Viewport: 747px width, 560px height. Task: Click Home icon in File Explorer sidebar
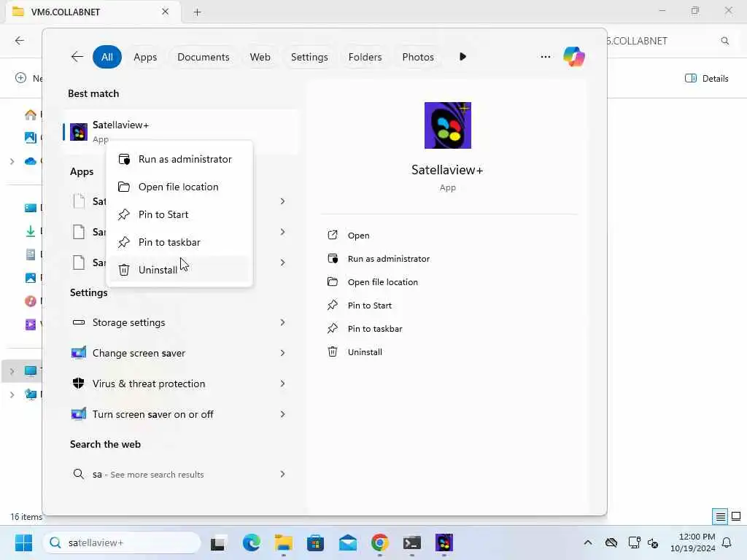(31, 114)
